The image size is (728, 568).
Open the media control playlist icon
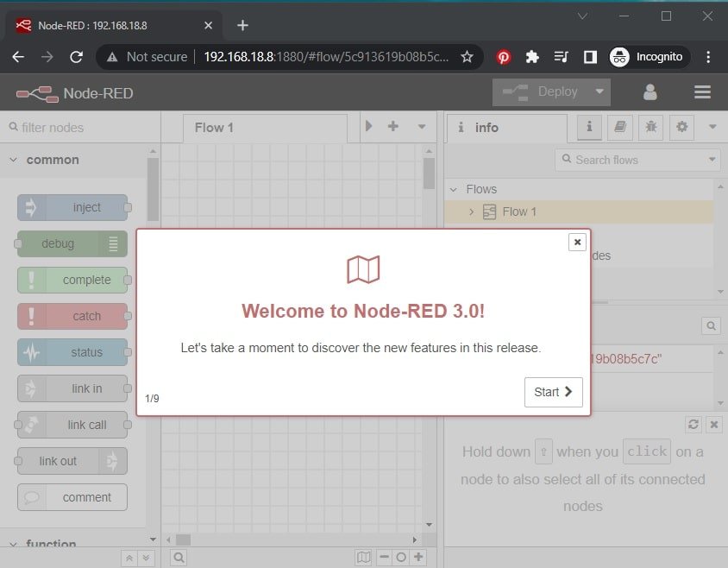pos(561,57)
